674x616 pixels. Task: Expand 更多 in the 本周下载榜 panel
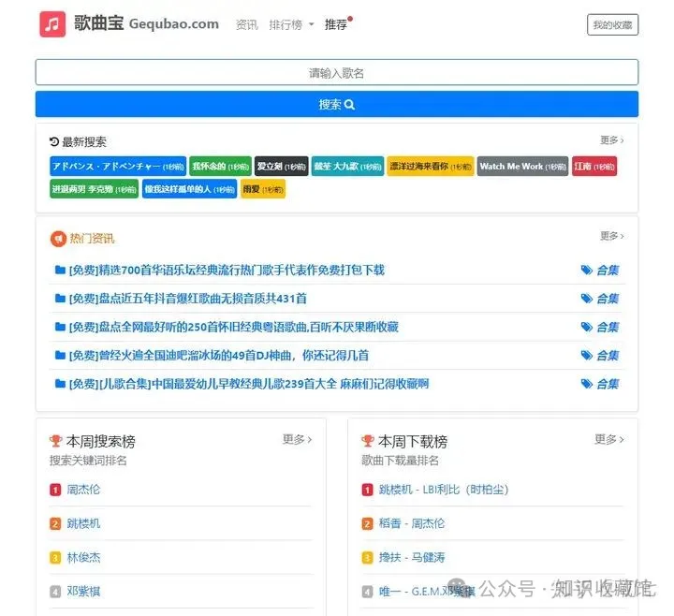click(608, 439)
